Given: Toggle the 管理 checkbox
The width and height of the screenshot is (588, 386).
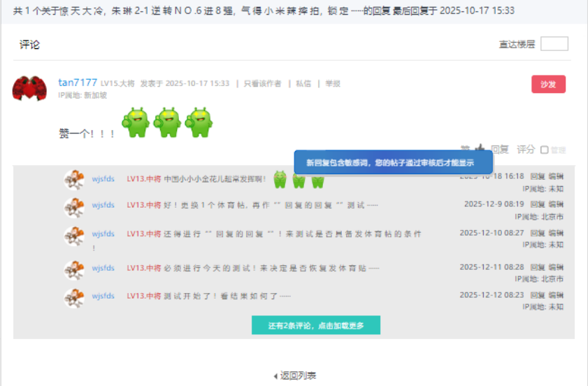Looking at the screenshot, I should click(545, 150).
